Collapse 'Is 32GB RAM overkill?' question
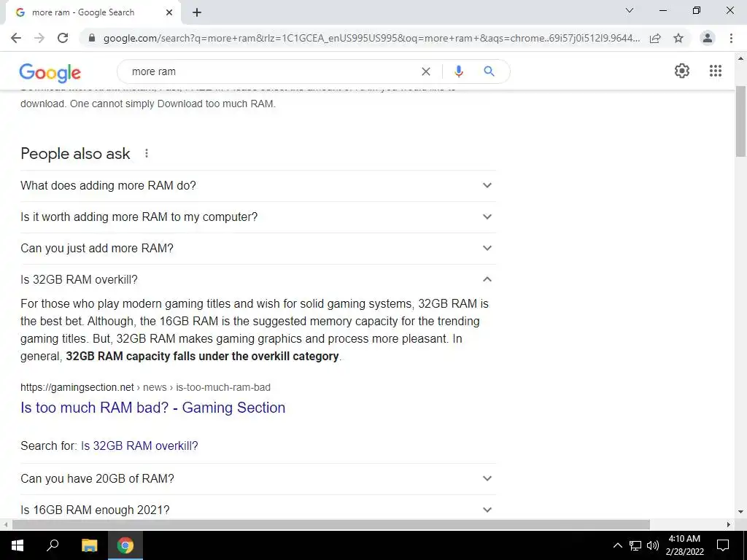This screenshot has height=560, width=747. (258, 279)
